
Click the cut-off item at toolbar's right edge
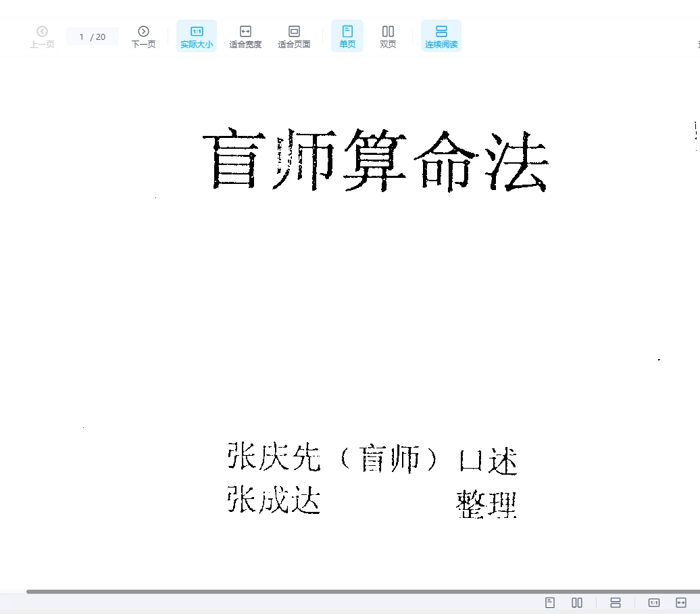point(697,44)
